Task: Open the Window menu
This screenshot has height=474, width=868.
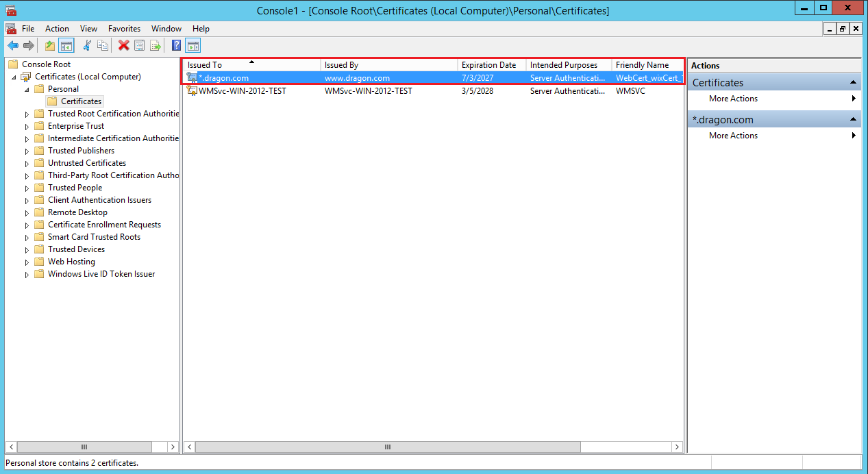Action: (x=166, y=29)
